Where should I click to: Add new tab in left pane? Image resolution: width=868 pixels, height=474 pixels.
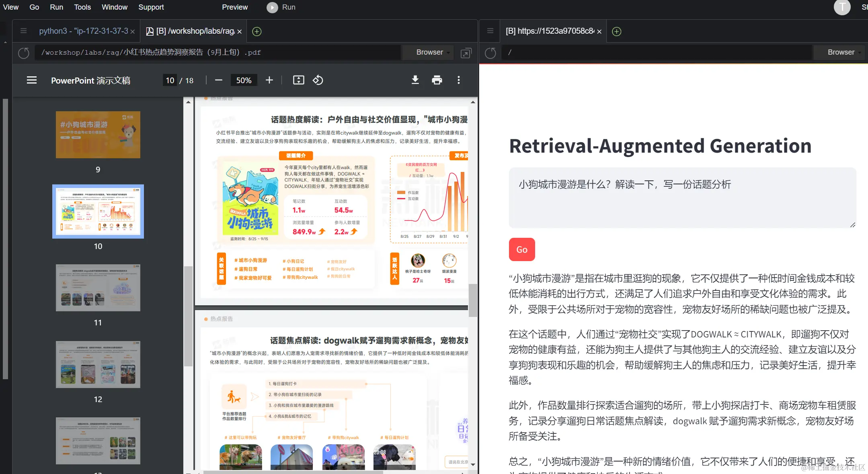[x=257, y=31]
